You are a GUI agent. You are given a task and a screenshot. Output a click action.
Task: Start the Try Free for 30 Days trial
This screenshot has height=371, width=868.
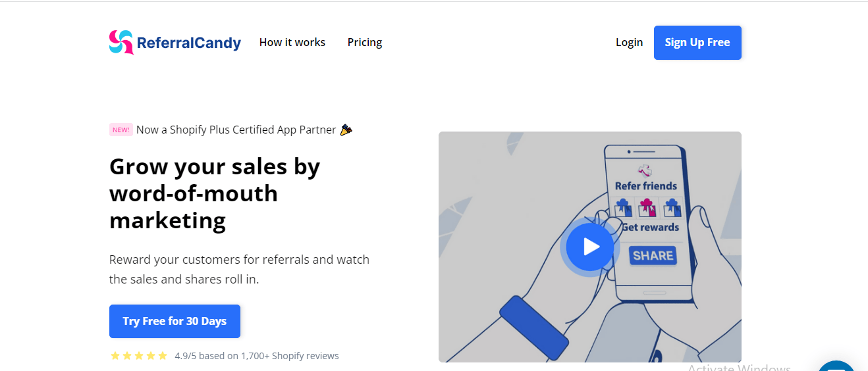pyautogui.click(x=175, y=321)
